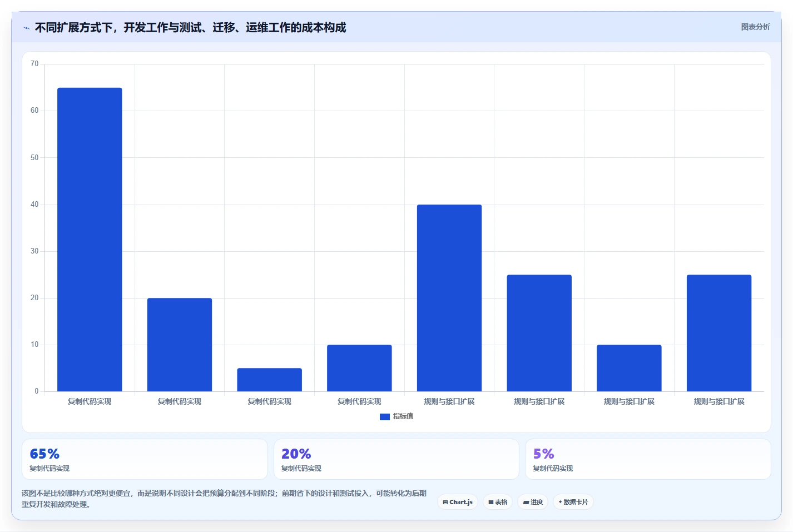Viewport: 793px width, 532px height.
Task: Click the chart title starting with 不同扩展方式下
Action: coord(190,27)
